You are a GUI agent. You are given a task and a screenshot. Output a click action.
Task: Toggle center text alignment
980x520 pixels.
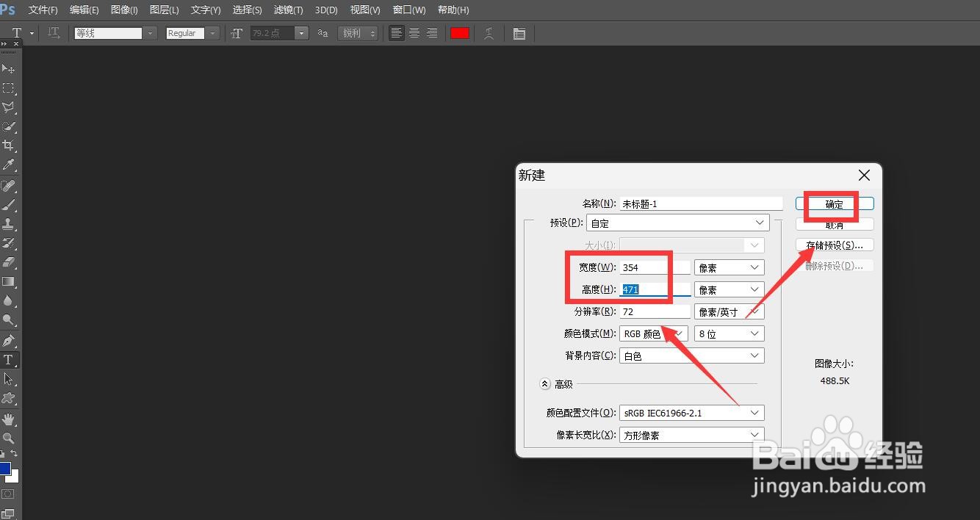414,33
